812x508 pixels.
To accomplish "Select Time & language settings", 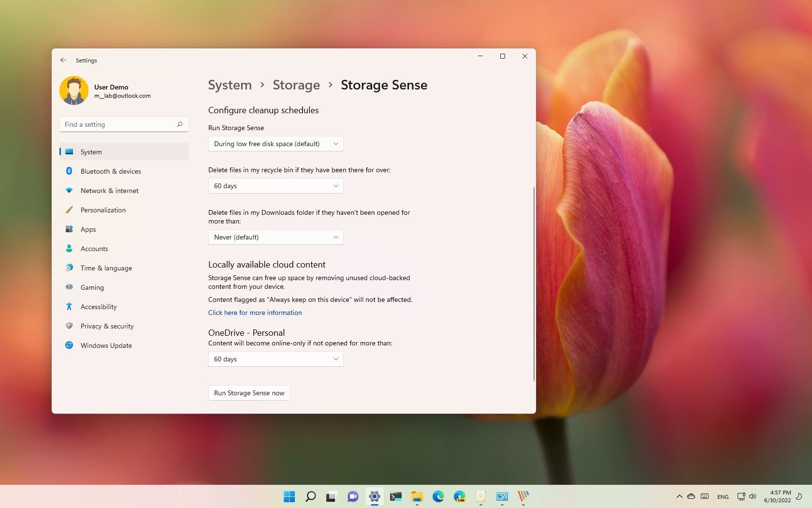I will click(106, 268).
